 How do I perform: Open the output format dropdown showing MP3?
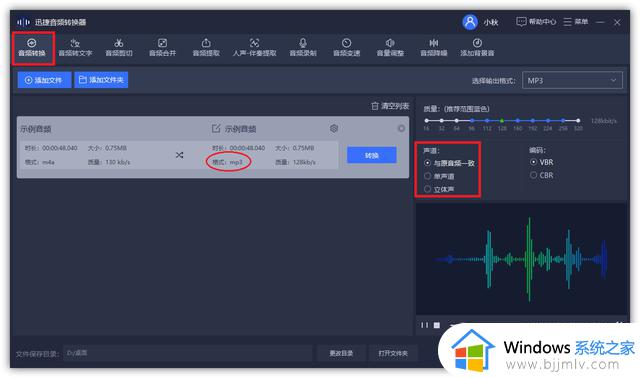tap(572, 80)
